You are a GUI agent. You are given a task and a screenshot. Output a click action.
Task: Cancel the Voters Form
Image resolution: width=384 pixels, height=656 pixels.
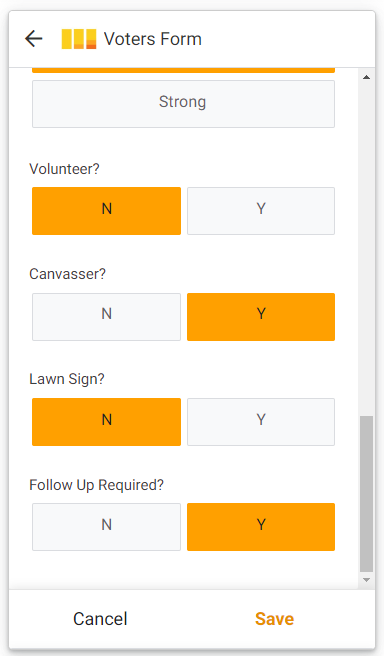(x=100, y=619)
